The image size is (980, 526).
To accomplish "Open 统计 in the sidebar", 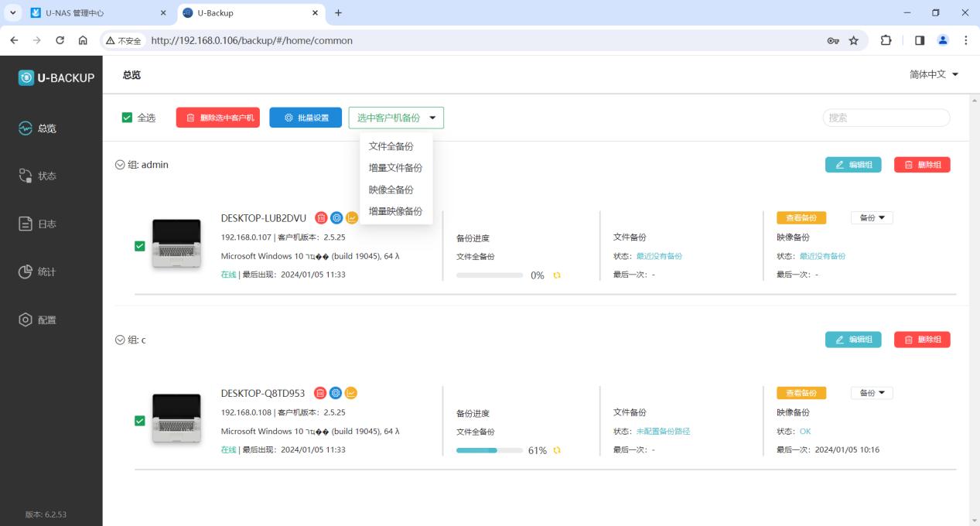I will pyautogui.click(x=39, y=272).
